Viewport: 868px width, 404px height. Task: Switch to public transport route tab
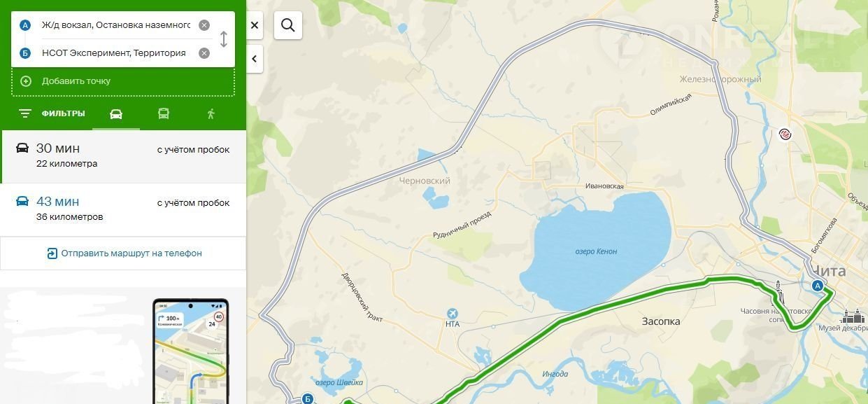pos(164,113)
